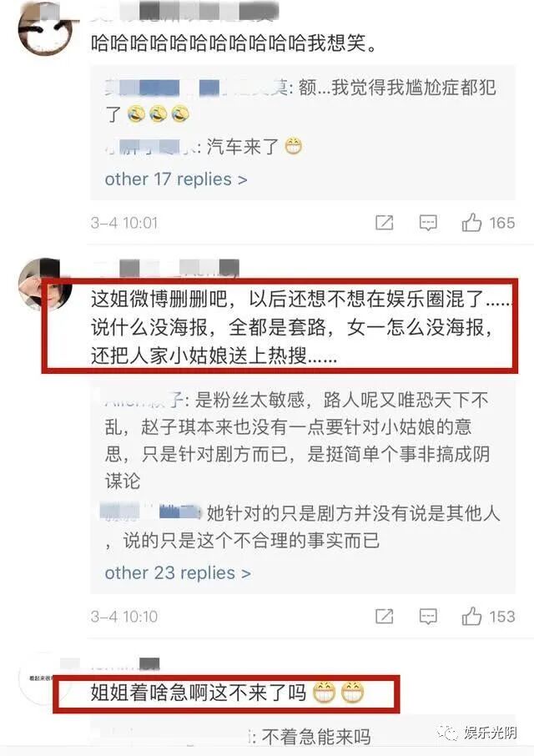Tap the highlighted 这姐微博删删吧 comment

[301, 327]
